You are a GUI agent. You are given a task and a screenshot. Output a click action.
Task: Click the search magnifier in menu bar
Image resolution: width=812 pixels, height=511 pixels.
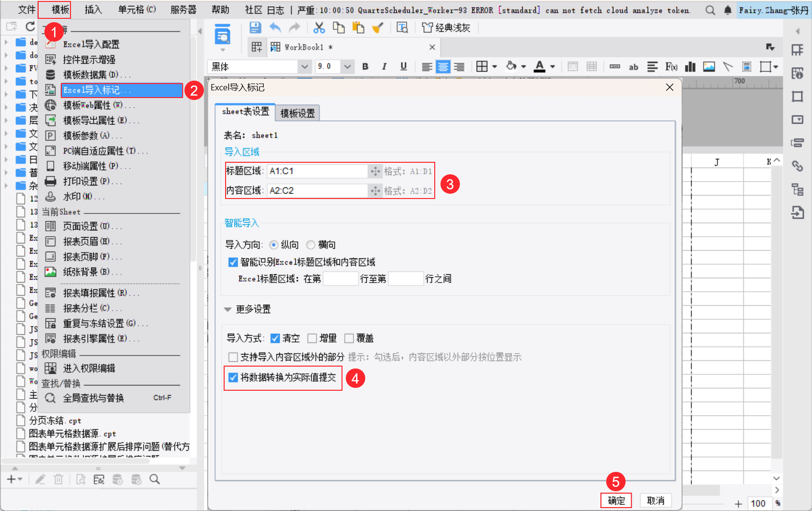point(710,10)
